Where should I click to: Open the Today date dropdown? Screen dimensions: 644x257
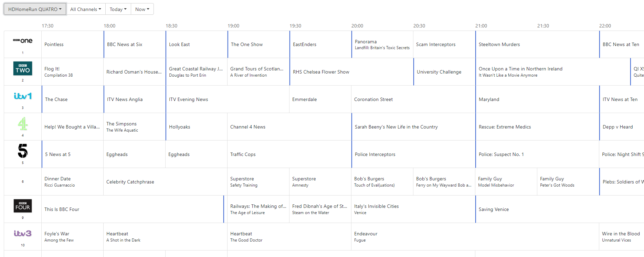118,9
